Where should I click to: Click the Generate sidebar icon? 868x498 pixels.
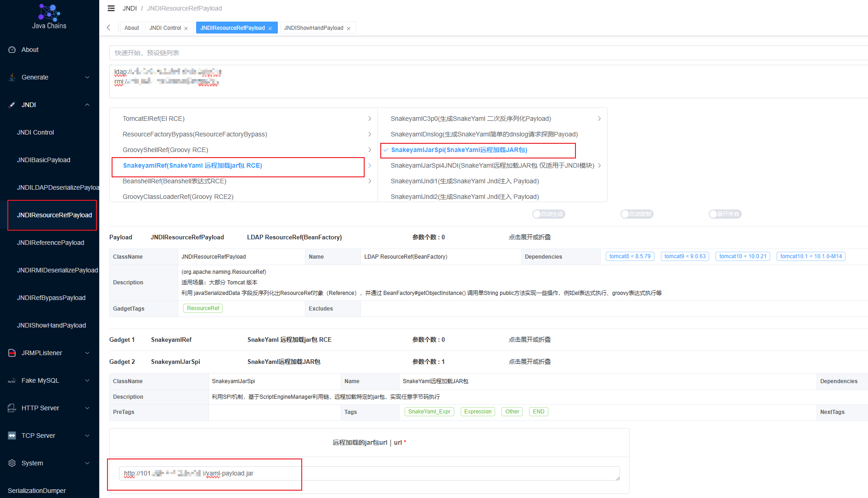pyautogui.click(x=12, y=77)
